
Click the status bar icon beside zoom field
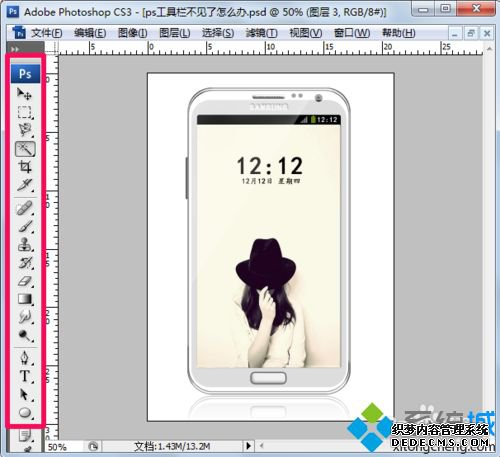point(93,446)
